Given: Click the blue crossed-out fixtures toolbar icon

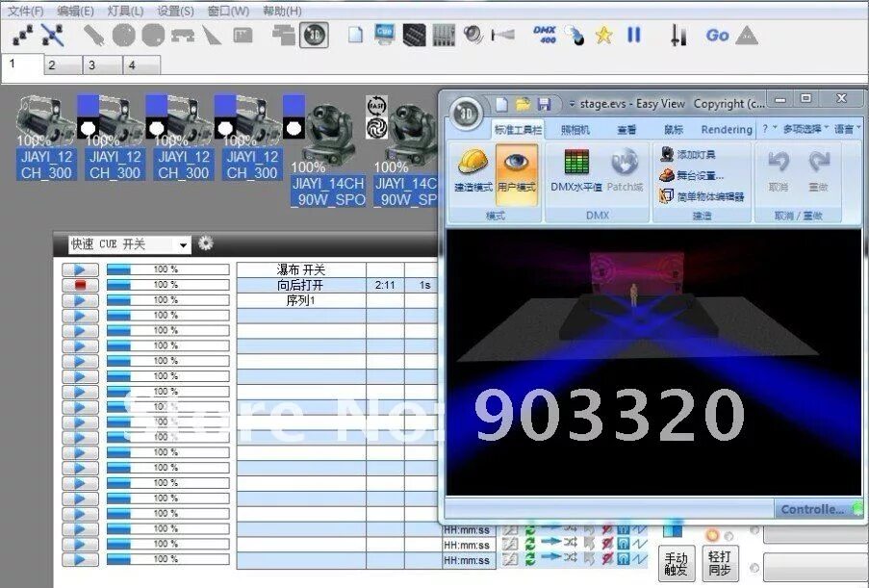Looking at the screenshot, I should pyautogui.click(x=53, y=36).
